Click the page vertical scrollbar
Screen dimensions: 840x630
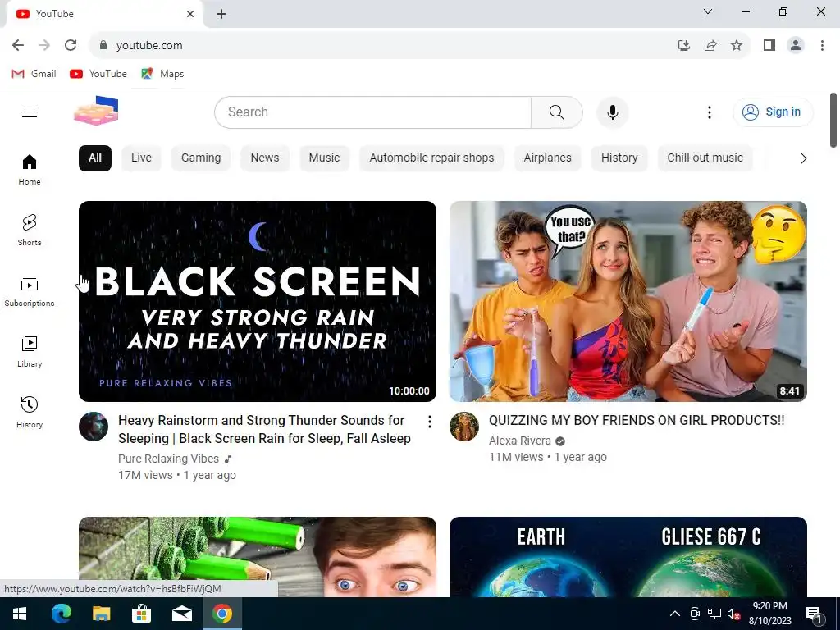pos(833,120)
